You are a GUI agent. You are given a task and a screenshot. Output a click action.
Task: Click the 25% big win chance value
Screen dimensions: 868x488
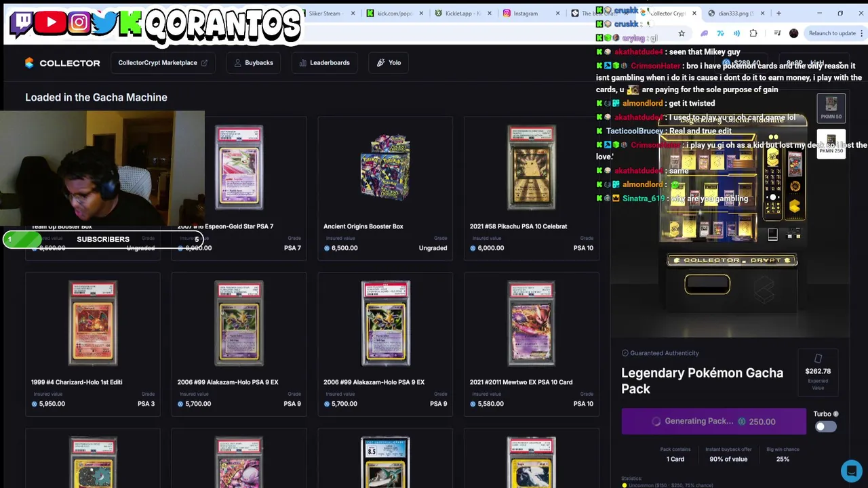[783, 459]
